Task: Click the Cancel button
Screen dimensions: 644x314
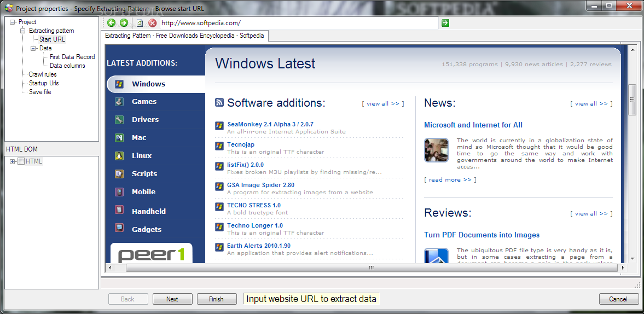Action: coord(618,299)
